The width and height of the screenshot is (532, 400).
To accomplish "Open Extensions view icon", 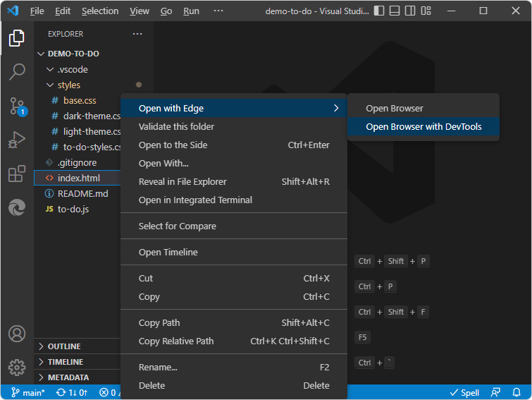I will coord(17,174).
